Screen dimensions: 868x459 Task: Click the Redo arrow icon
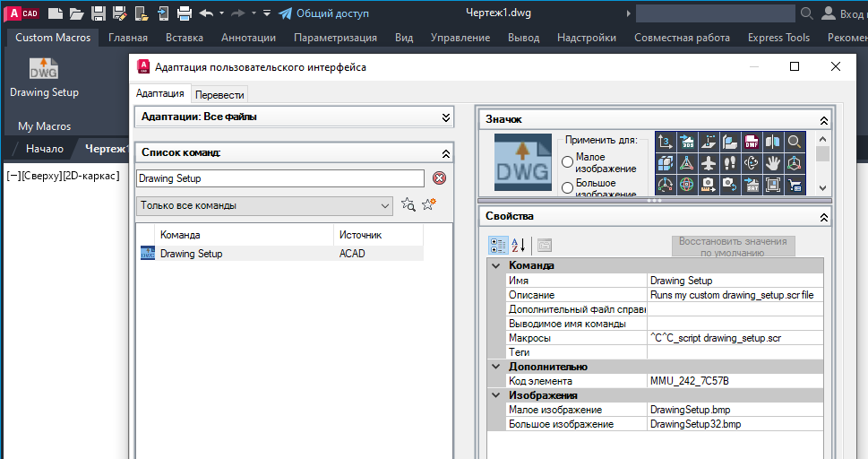click(238, 13)
